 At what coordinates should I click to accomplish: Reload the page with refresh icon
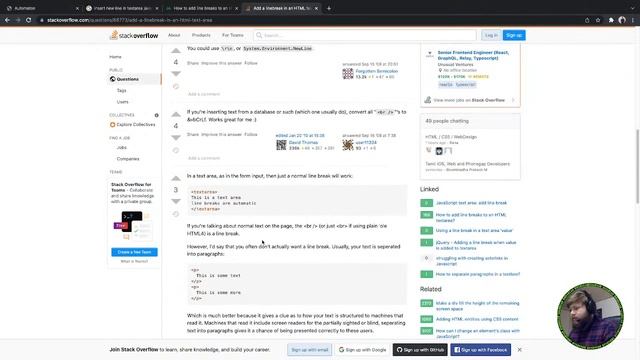tap(28, 20)
